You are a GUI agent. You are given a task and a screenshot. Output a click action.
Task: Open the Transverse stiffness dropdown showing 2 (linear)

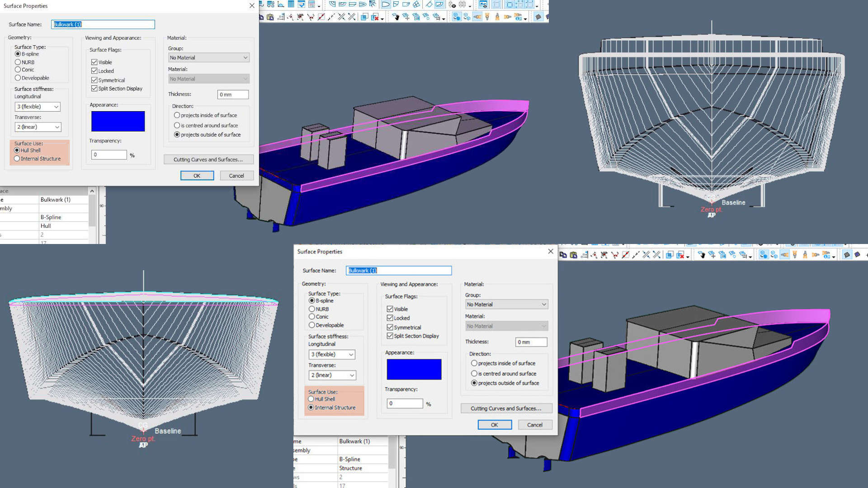coord(38,127)
